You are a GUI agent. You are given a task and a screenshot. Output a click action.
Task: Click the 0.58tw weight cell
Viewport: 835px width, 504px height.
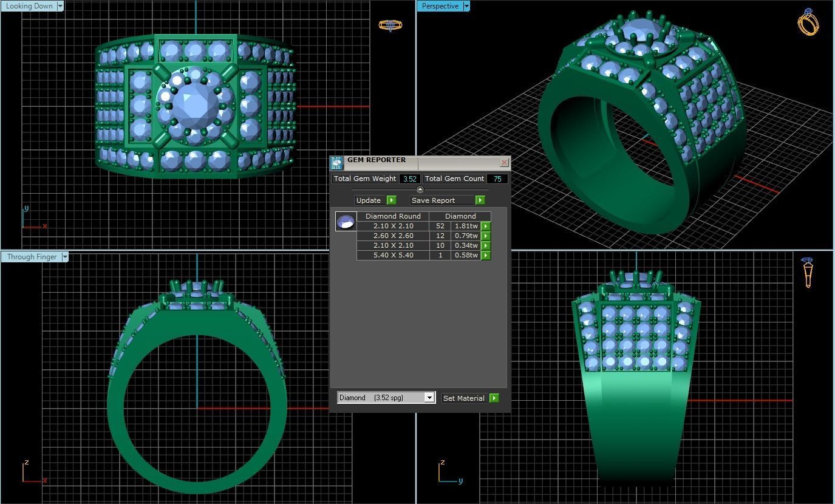[466, 255]
